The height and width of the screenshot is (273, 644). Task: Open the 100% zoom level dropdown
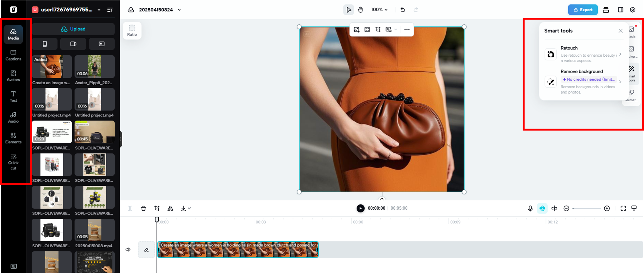379,10
